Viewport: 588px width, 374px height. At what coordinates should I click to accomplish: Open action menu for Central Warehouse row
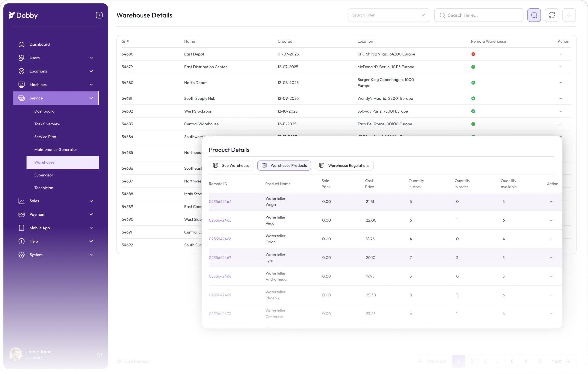pyautogui.click(x=560, y=124)
